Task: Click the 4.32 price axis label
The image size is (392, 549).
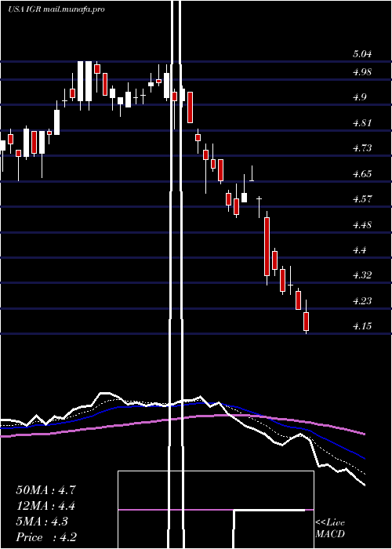Action: pyautogui.click(x=362, y=275)
